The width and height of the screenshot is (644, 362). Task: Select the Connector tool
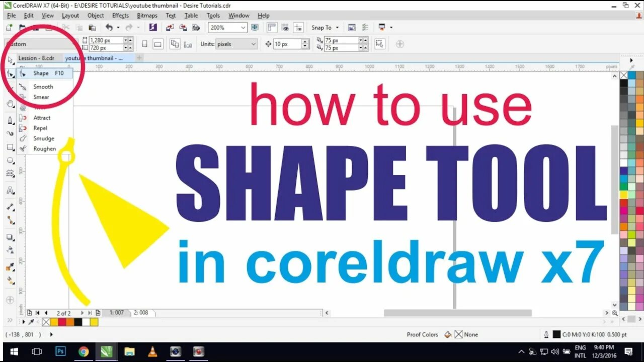(x=10, y=220)
